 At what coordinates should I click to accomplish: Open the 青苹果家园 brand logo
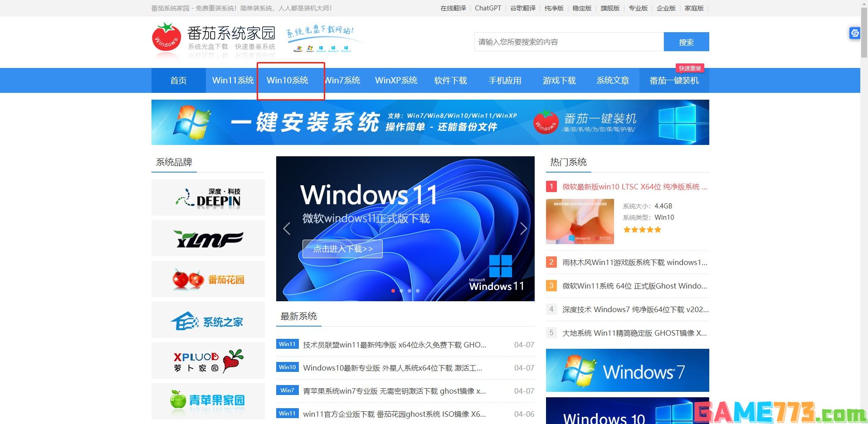coord(208,401)
